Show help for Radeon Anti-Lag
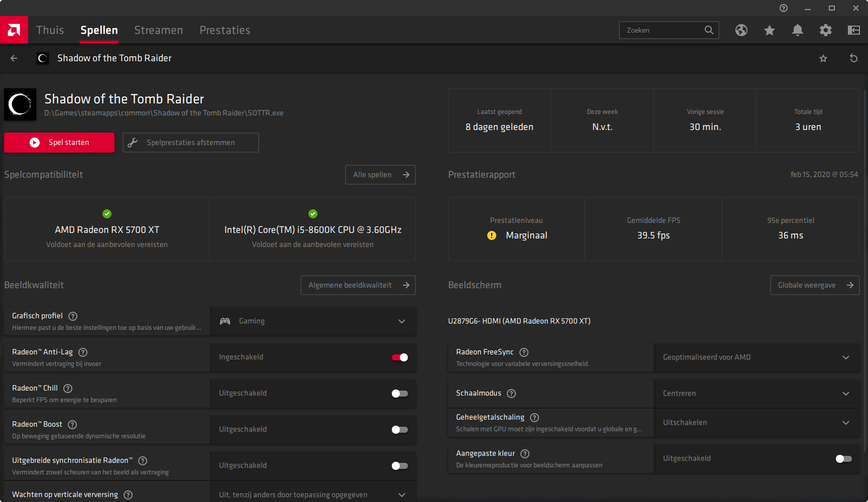The width and height of the screenshot is (868, 502). 83,352
